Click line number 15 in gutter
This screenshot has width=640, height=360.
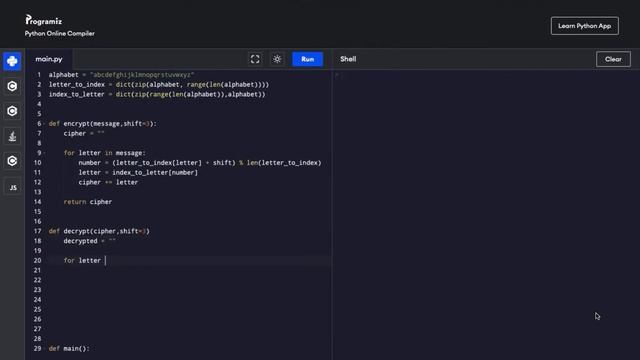(x=38, y=212)
